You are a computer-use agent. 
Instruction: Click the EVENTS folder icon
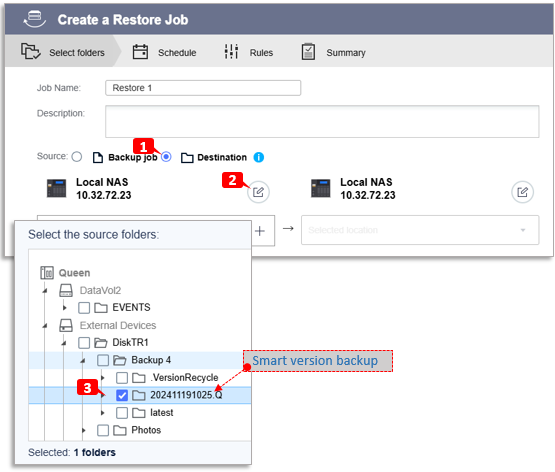pyautogui.click(x=101, y=308)
